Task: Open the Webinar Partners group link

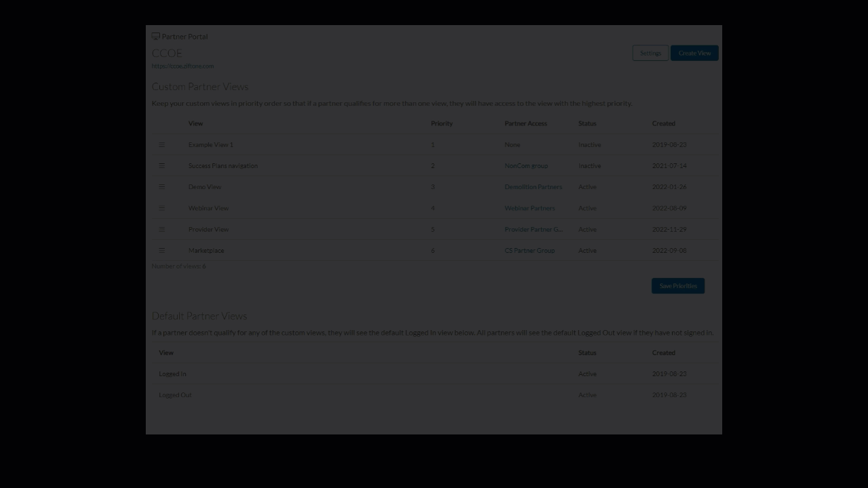Action: (530, 208)
